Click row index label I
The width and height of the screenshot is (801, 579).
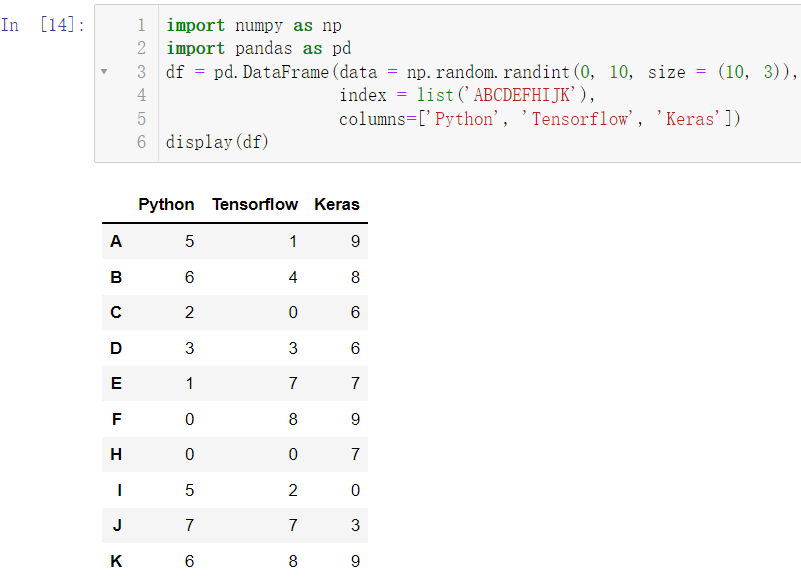[x=120, y=490]
